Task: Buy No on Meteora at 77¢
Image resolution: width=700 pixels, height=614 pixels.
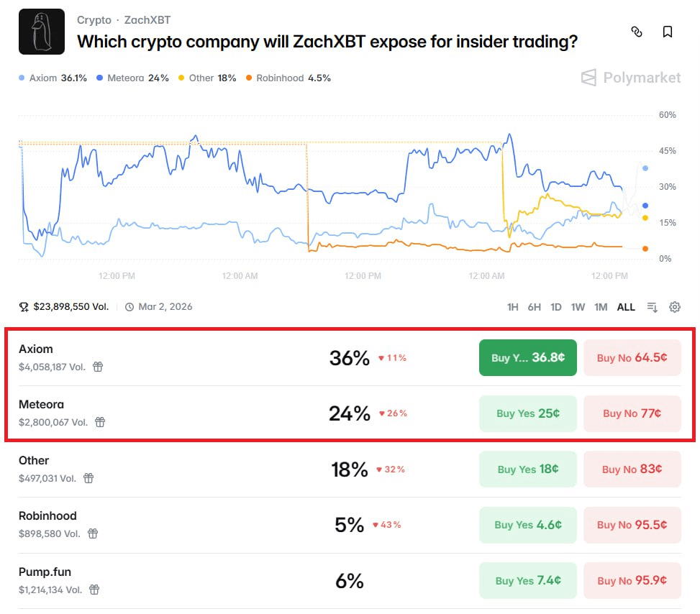Action: coord(632,413)
